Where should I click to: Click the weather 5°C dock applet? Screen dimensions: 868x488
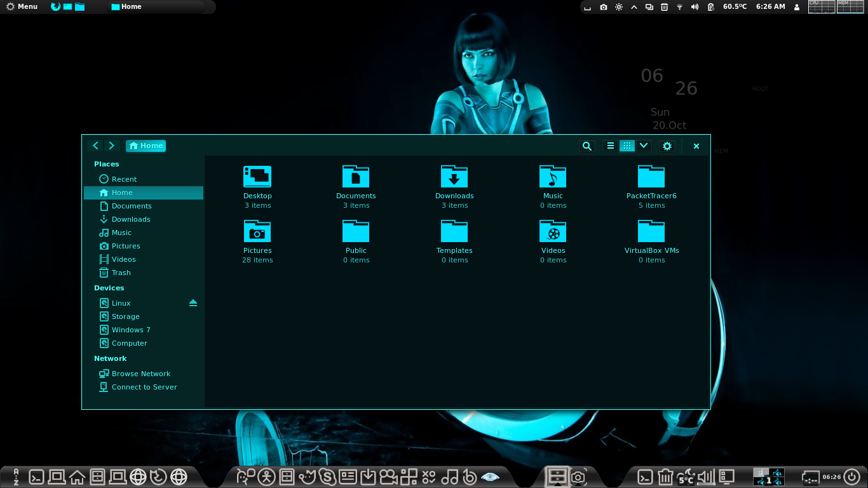[x=686, y=477]
